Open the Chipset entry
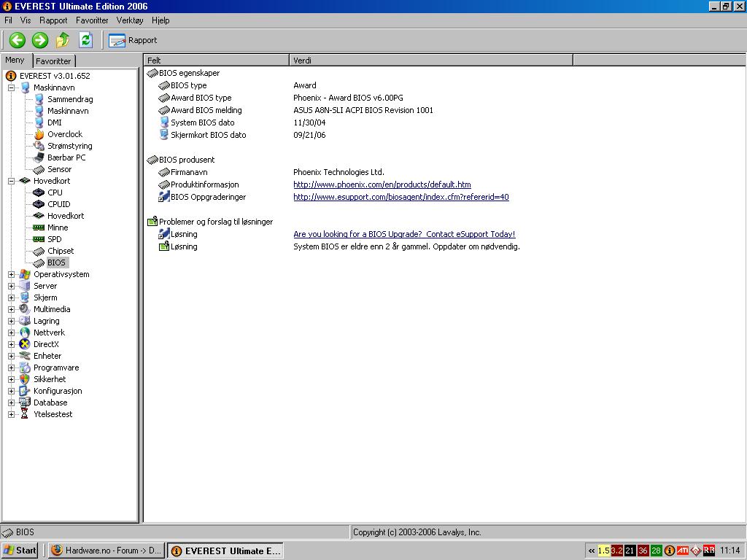 coord(61,251)
